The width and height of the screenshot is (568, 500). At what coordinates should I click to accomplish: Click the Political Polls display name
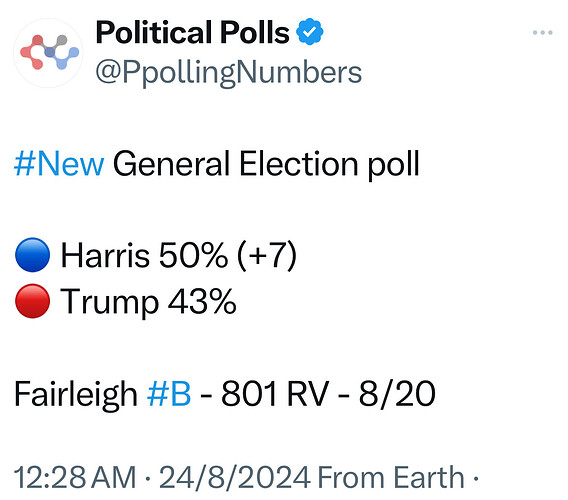pyautogui.click(x=192, y=33)
